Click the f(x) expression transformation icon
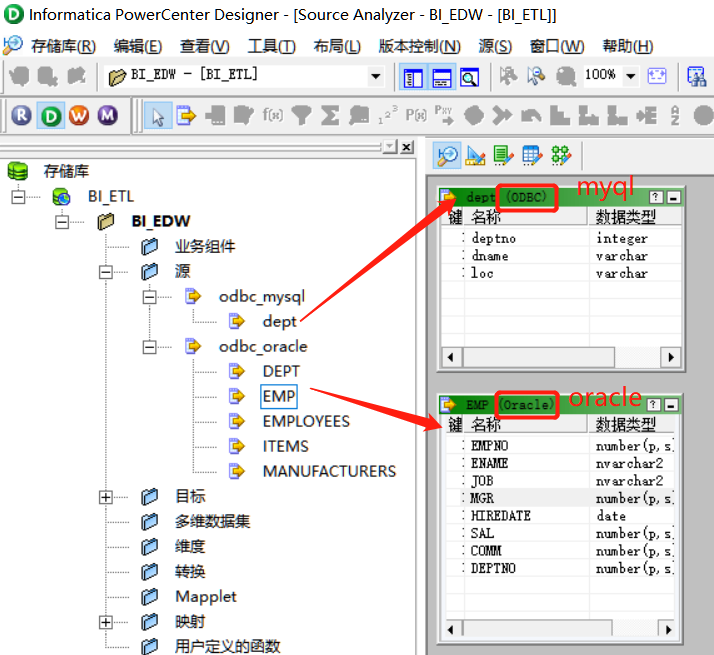This screenshot has width=714, height=655. tap(272, 115)
